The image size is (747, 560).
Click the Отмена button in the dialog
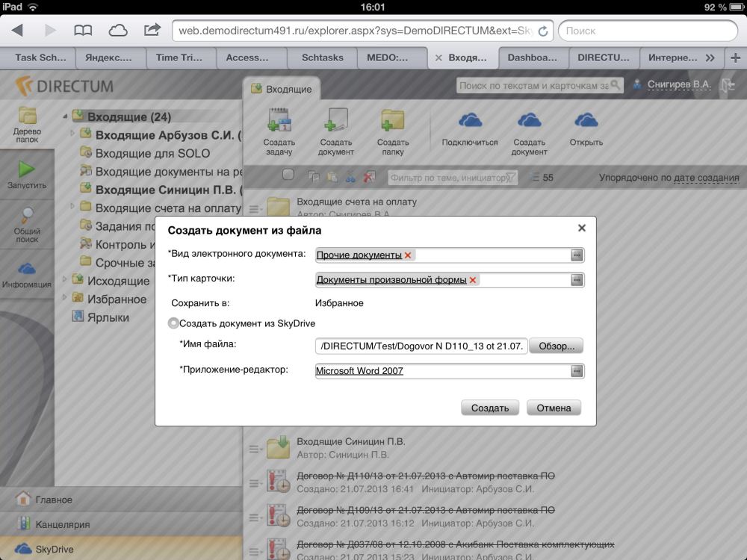pyautogui.click(x=554, y=408)
